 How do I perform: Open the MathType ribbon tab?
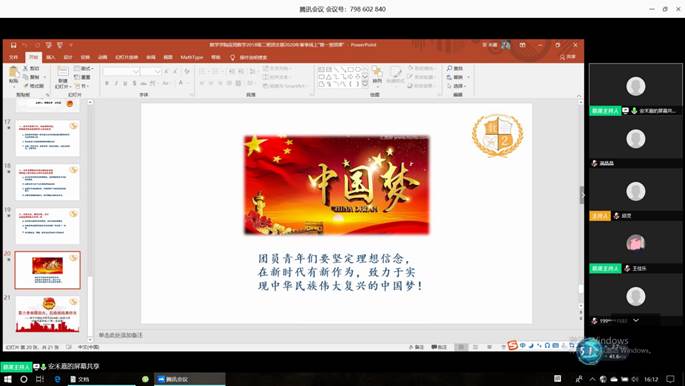point(192,57)
